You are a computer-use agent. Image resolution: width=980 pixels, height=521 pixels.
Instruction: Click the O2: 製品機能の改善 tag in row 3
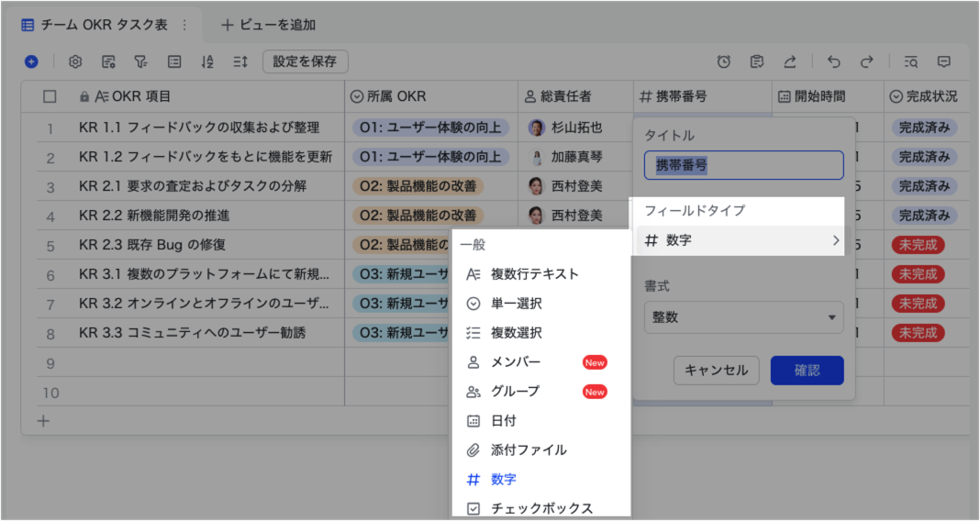pos(418,186)
